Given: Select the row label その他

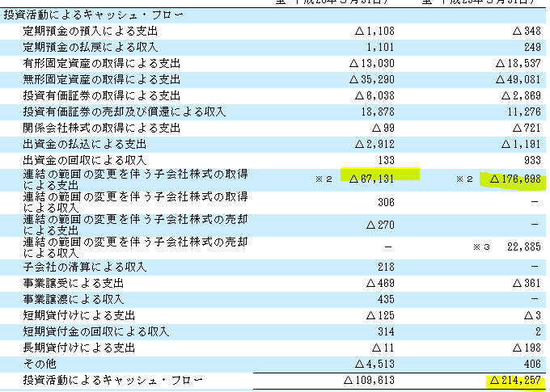Looking at the screenshot, I should tap(40, 364).
